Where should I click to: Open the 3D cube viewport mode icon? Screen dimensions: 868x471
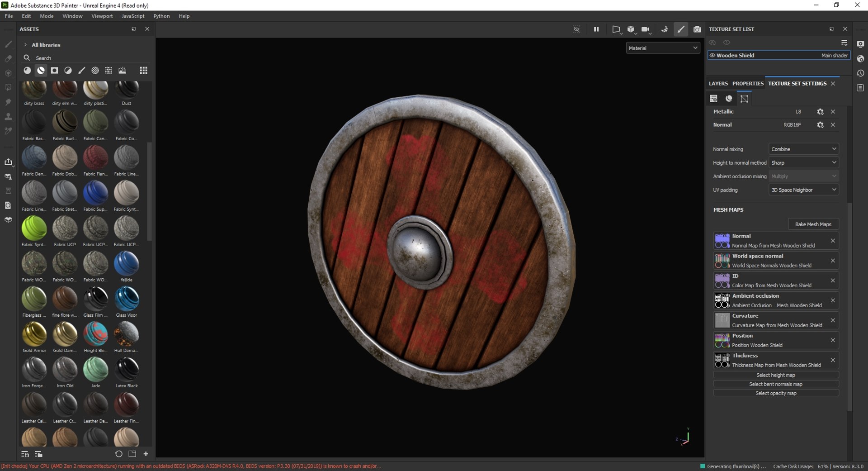(631, 29)
